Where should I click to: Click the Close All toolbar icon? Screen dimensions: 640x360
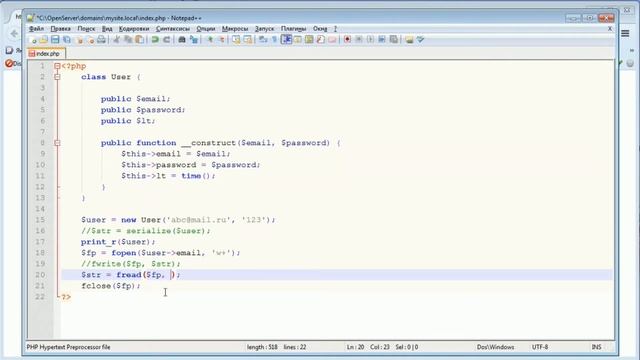tap(91, 40)
